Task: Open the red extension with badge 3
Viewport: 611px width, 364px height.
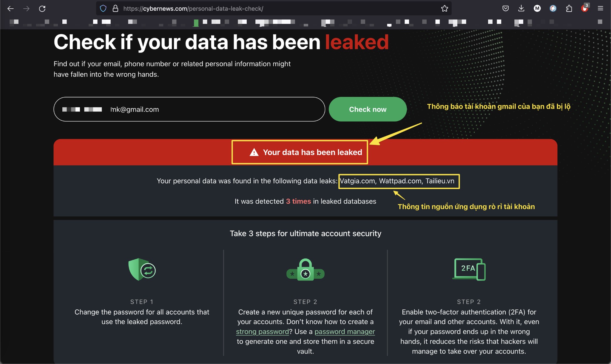Action: tap(584, 9)
